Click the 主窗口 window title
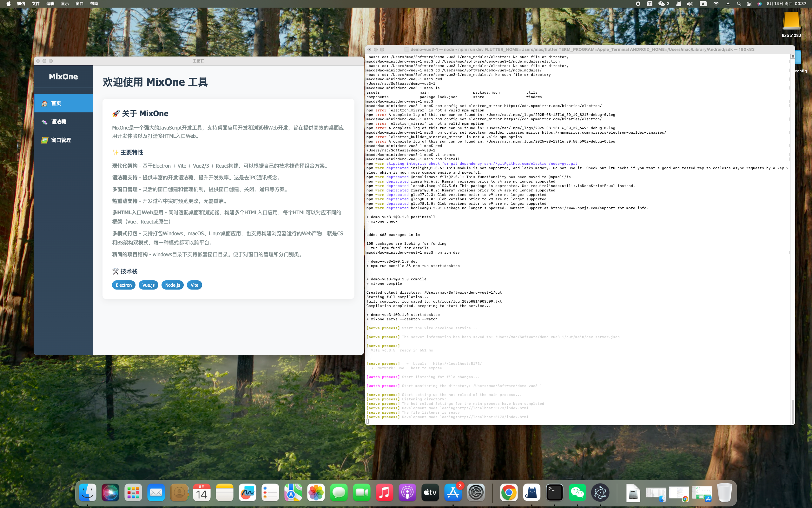The height and width of the screenshot is (508, 812). [x=198, y=61]
